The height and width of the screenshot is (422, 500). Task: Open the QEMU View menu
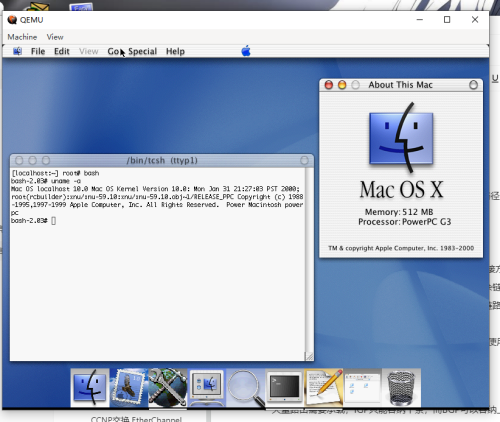coord(55,37)
